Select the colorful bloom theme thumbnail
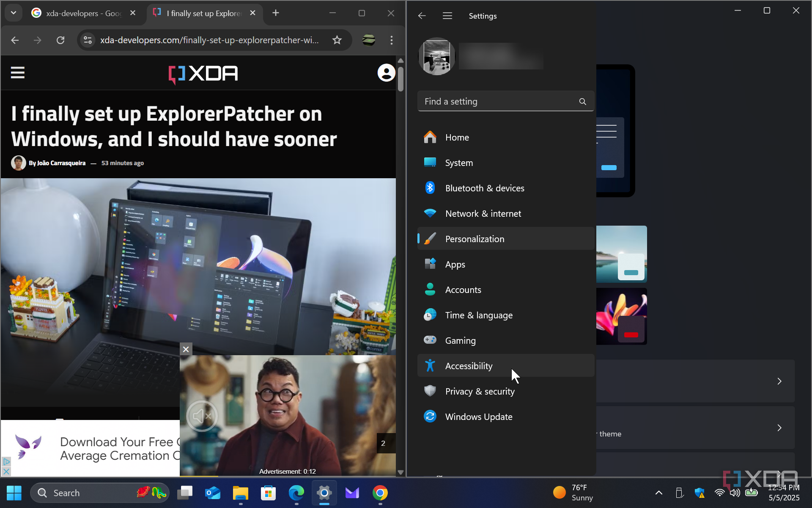The image size is (812, 508). 621,316
